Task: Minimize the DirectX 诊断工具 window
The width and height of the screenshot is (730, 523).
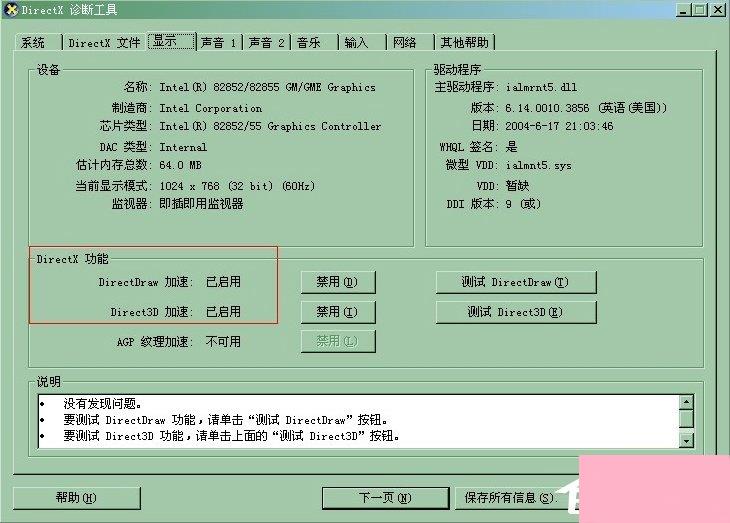Action: (683, 9)
